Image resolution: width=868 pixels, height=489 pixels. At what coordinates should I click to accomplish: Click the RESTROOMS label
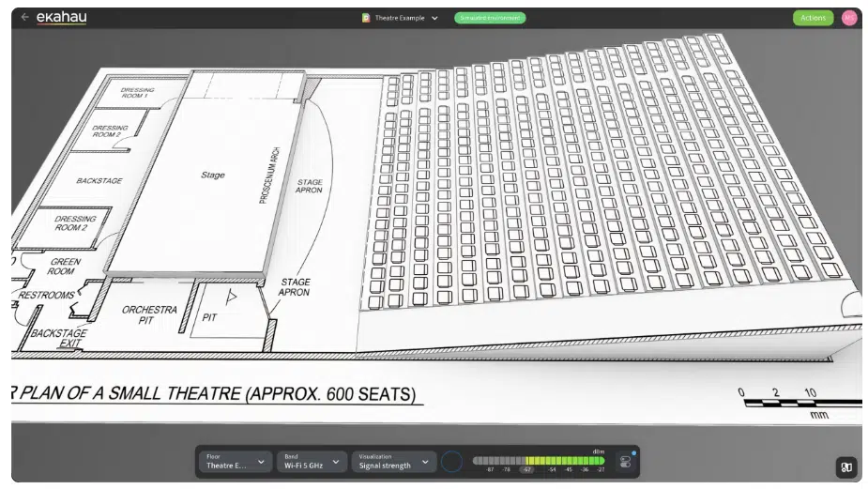coord(47,295)
